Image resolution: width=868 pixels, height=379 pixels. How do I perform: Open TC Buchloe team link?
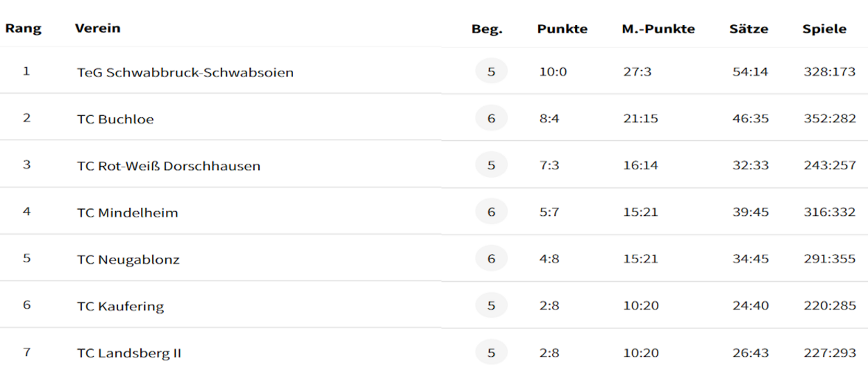point(115,119)
